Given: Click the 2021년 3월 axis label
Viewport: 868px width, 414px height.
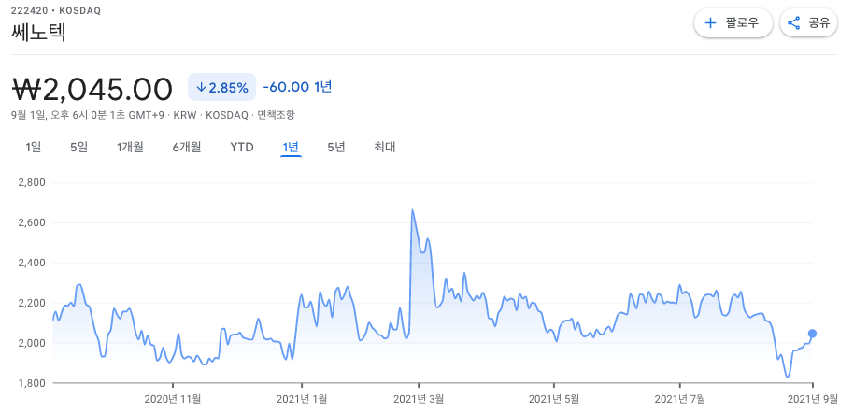Looking at the screenshot, I should point(419,398).
